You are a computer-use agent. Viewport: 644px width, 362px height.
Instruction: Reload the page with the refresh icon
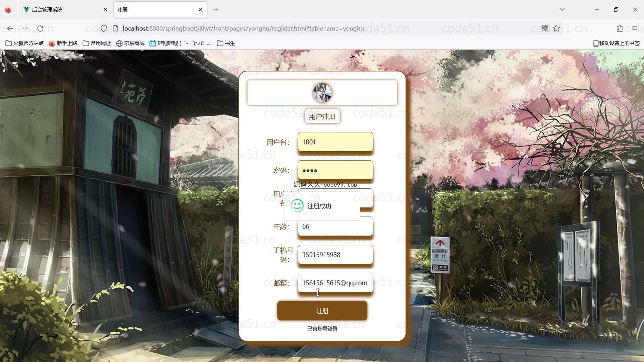[40, 28]
